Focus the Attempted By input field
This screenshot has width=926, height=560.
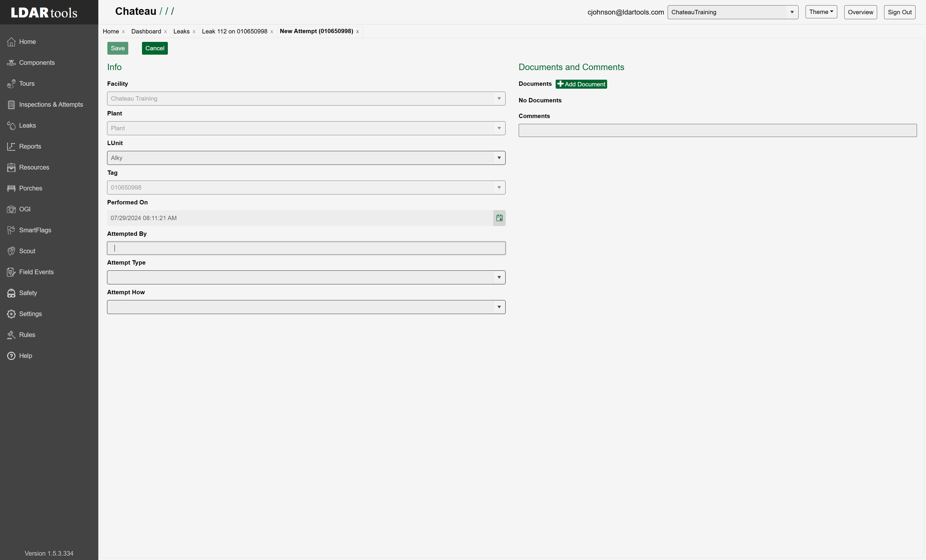[306, 248]
